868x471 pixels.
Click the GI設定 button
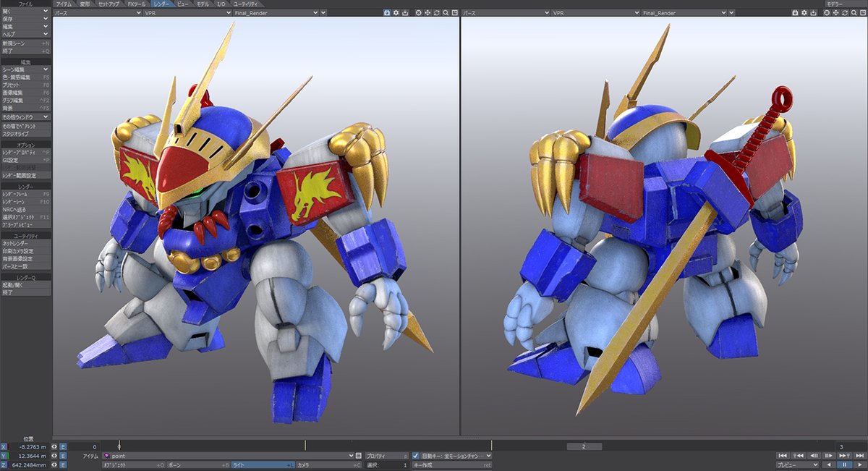click(26, 160)
